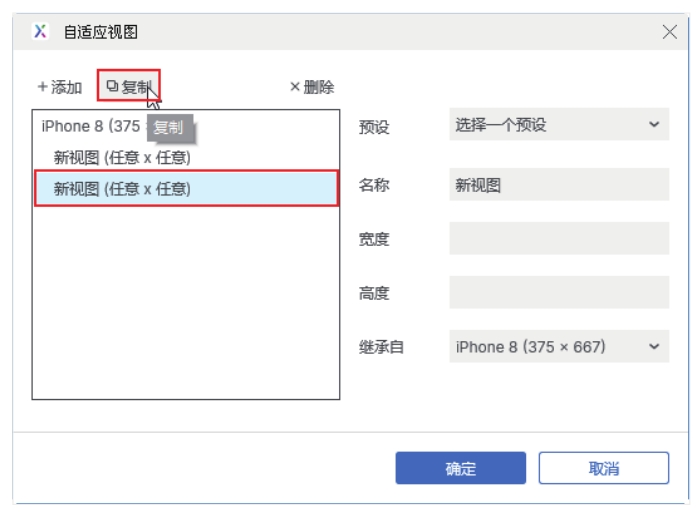Open the 选择一个预设 preset dropdown

(558, 125)
